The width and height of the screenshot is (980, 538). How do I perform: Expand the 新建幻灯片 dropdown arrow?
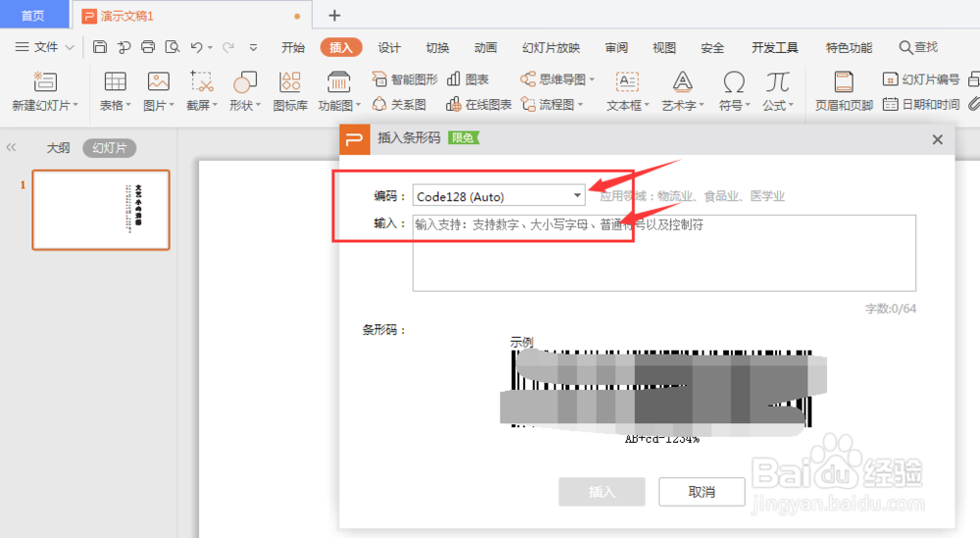[x=75, y=105]
